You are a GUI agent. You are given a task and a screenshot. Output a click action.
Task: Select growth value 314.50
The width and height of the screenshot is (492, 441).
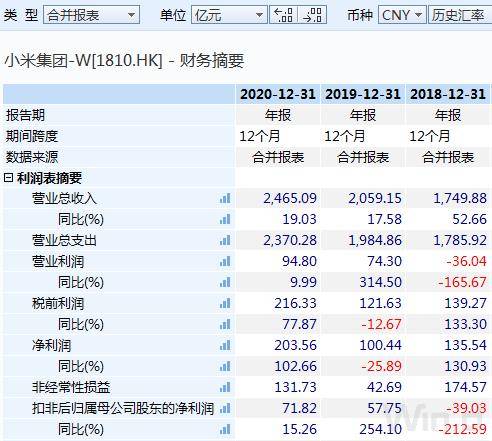(x=380, y=282)
